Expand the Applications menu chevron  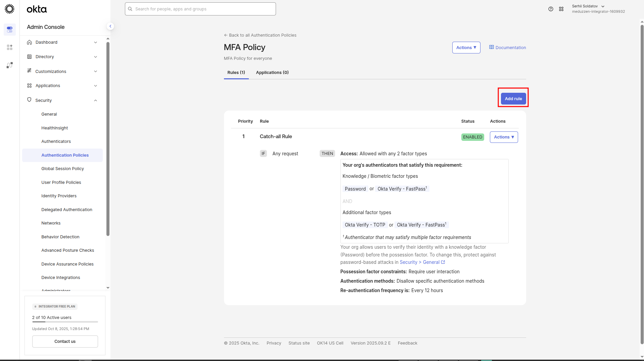click(95, 86)
